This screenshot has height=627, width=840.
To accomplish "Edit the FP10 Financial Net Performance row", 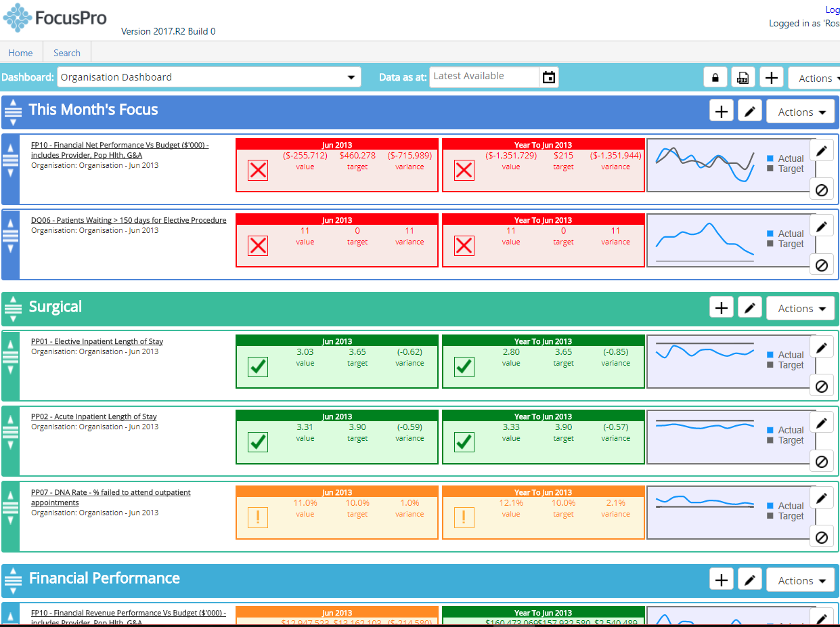I will click(x=822, y=151).
